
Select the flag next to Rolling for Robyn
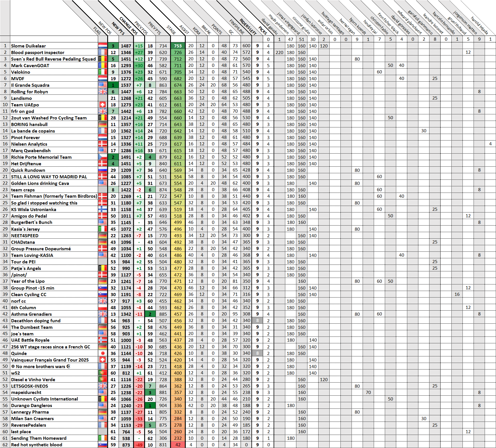103,92
